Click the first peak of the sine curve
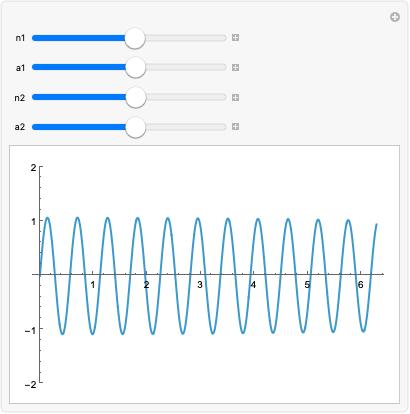The image size is (410, 414). [x=47, y=218]
